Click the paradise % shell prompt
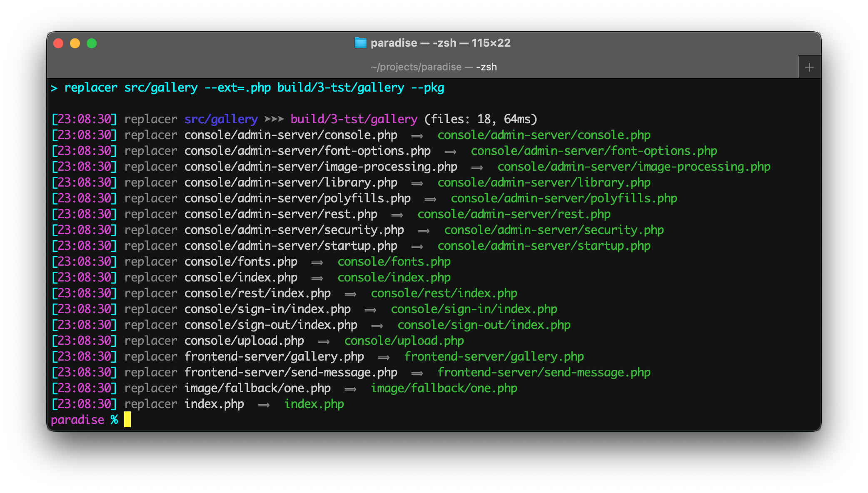Viewport: 868px width, 493px height. 84,420
